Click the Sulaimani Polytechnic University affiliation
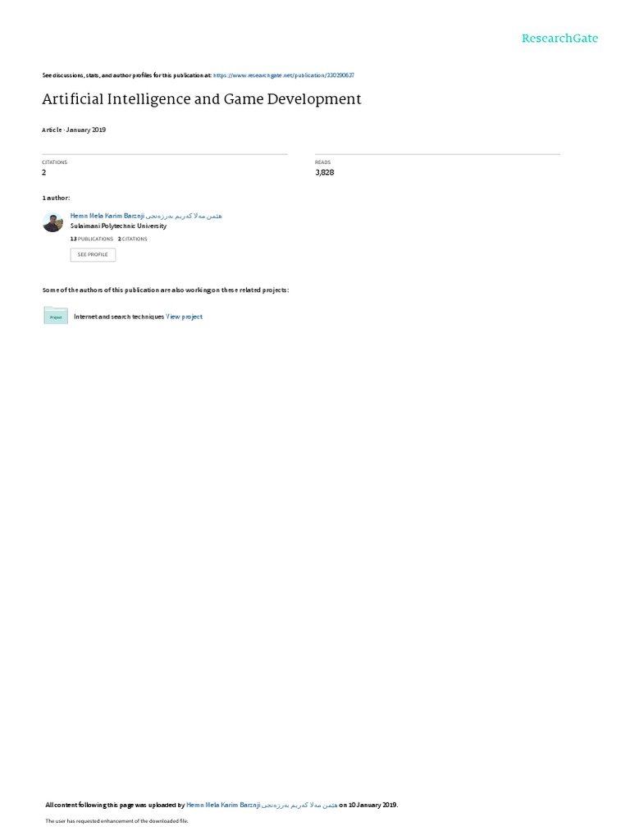 118,226
